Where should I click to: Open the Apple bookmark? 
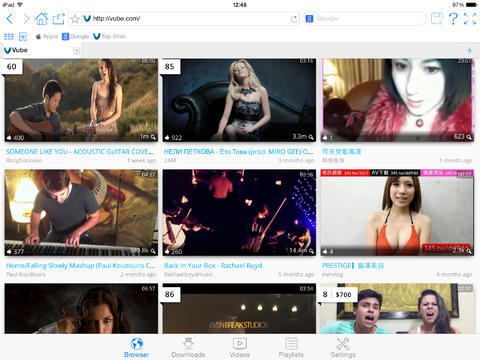(47, 36)
